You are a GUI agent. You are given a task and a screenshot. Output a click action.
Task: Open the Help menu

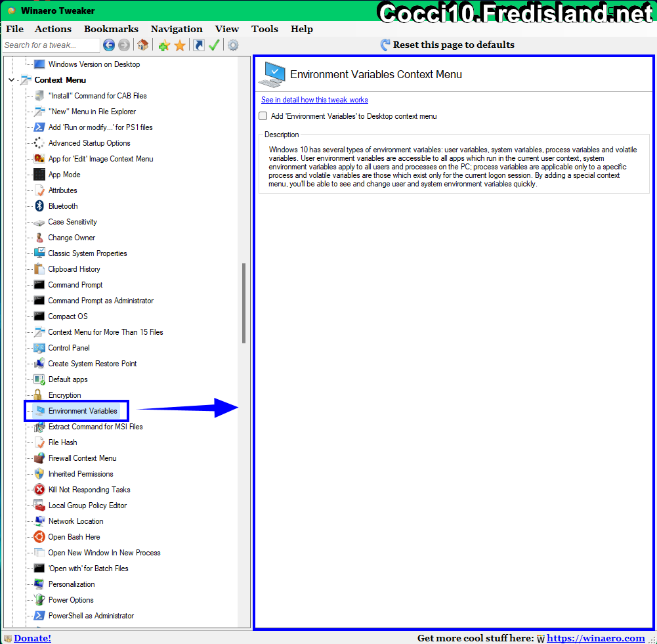[302, 29]
